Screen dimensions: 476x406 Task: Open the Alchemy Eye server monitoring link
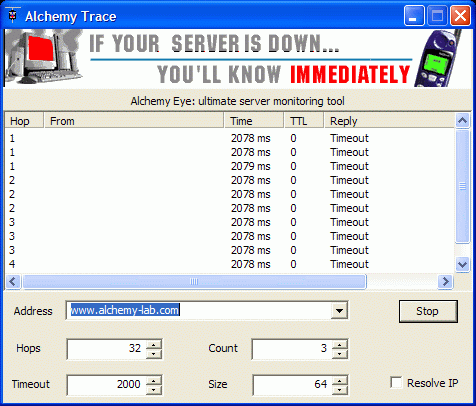(x=237, y=101)
